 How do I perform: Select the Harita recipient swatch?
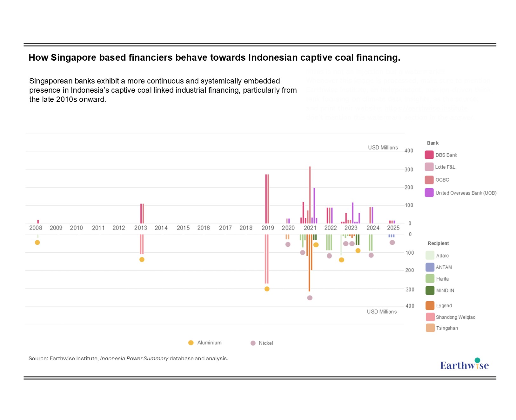tap(430, 278)
